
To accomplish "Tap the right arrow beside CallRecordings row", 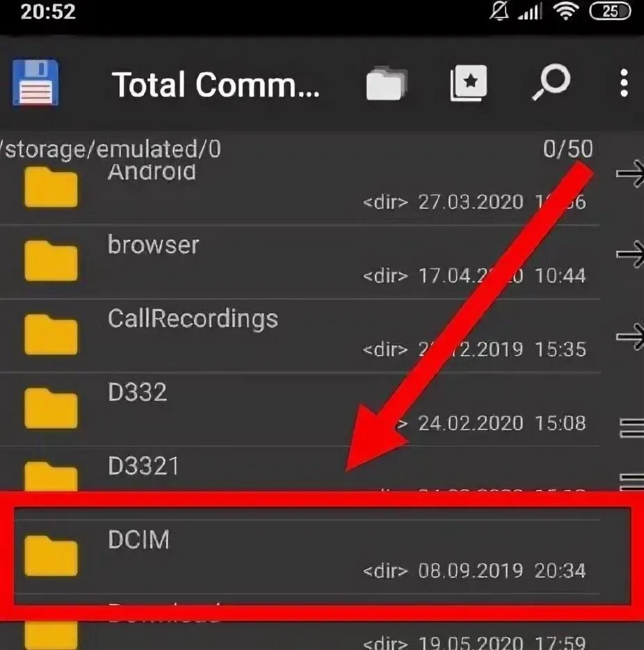I will pos(630,336).
